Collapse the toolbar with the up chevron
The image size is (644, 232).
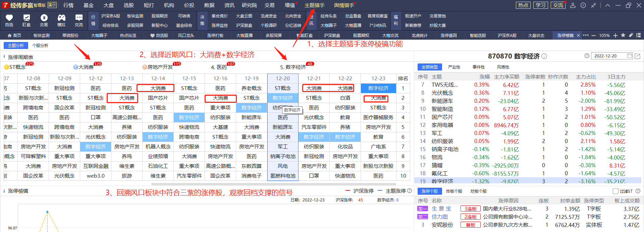point(608,5)
